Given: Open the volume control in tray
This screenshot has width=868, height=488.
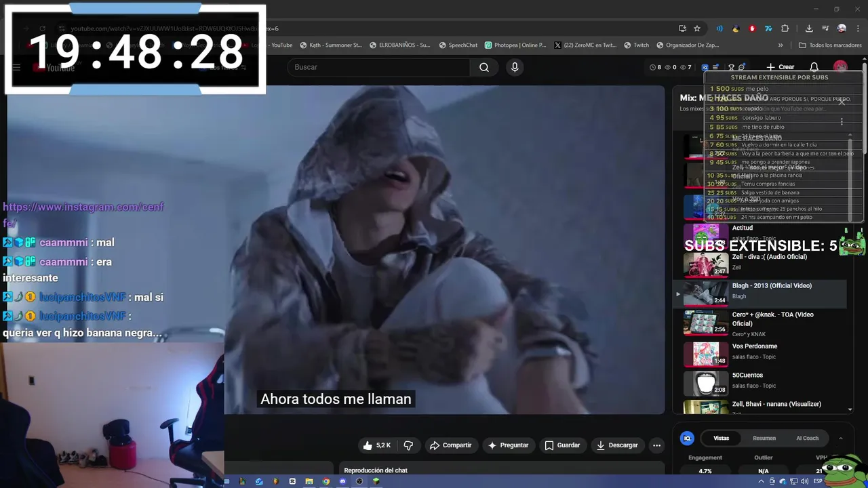Looking at the screenshot, I should [x=803, y=481].
